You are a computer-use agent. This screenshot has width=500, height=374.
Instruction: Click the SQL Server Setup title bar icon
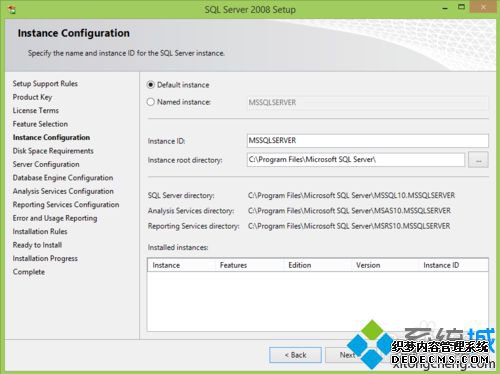(12, 10)
